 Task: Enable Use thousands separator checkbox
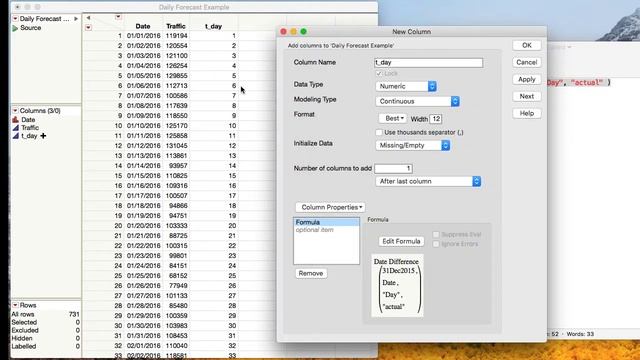point(379,132)
